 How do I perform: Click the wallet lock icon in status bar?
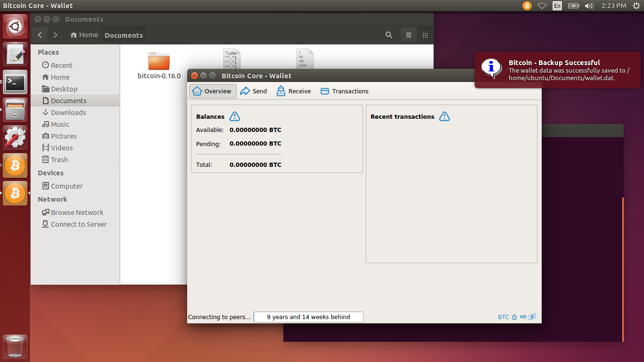pos(514,317)
